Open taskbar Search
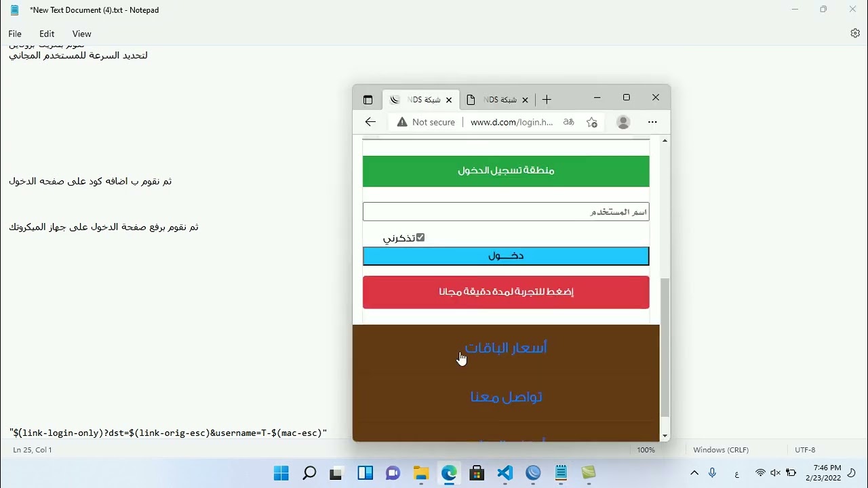This screenshot has height=488, width=868. [309, 473]
